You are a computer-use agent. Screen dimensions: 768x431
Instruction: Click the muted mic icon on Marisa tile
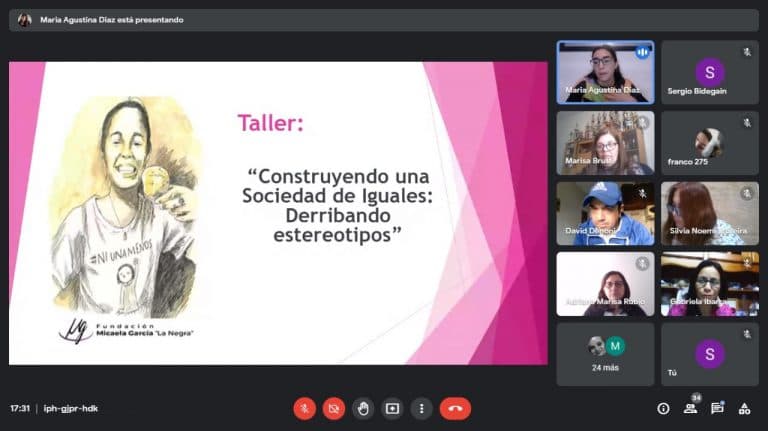pyautogui.click(x=643, y=122)
